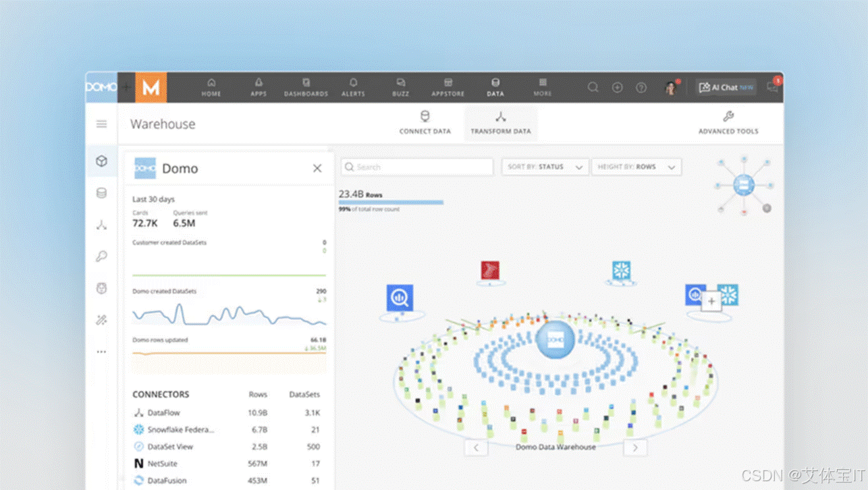Select the blue BigQuery warehouse icon
The height and width of the screenshot is (490, 868).
[400, 298]
